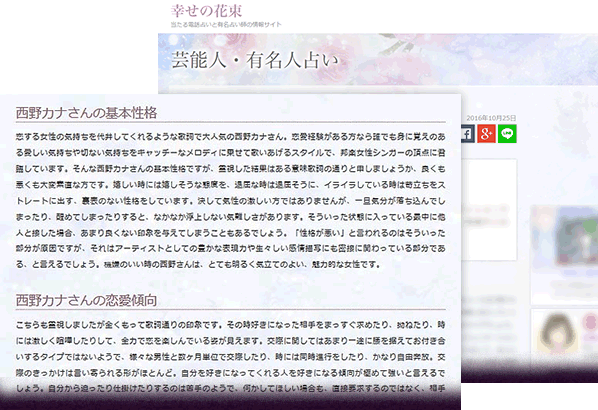Click the white content box beneath the share icons
This screenshot has height=410, width=598.
pos(489,210)
